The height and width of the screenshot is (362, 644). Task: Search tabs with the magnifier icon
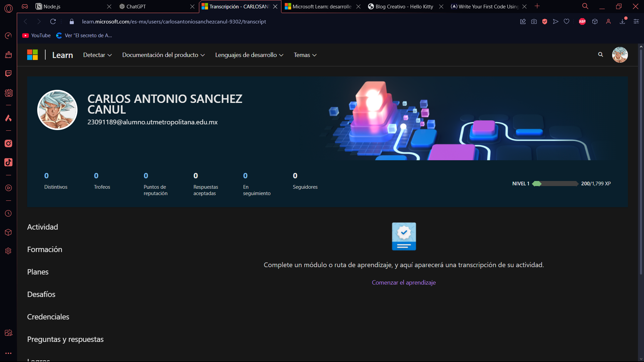coord(585,6)
